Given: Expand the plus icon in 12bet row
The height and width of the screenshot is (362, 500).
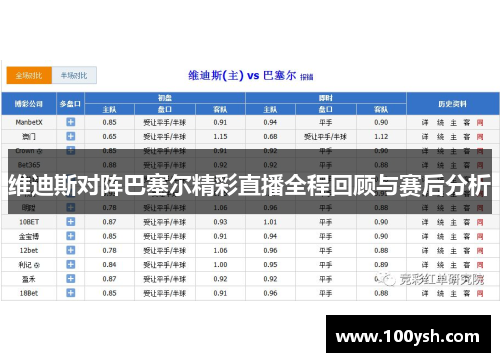Looking at the screenshot, I should [71, 250].
